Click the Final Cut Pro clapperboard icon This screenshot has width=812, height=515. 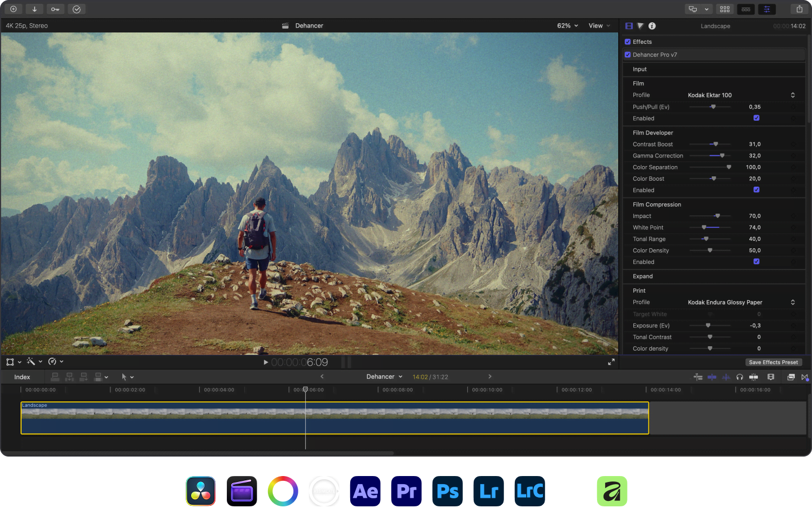tap(242, 491)
